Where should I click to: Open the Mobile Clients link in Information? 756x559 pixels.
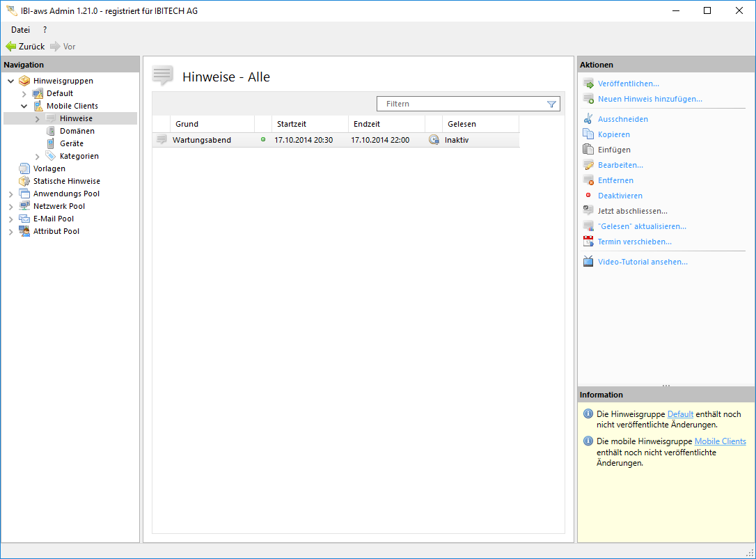[x=720, y=441]
